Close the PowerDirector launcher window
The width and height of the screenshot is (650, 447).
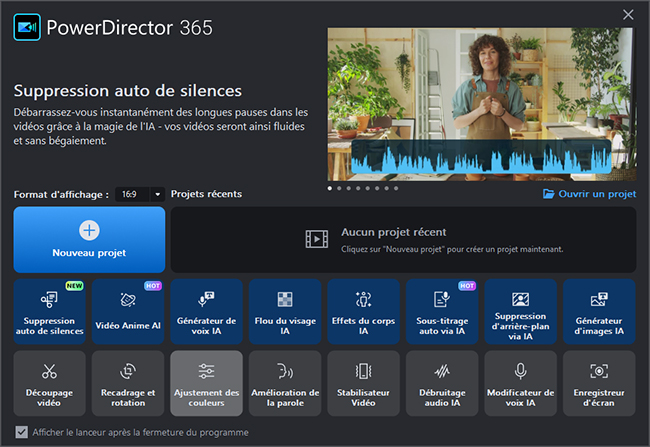pos(628,15)
